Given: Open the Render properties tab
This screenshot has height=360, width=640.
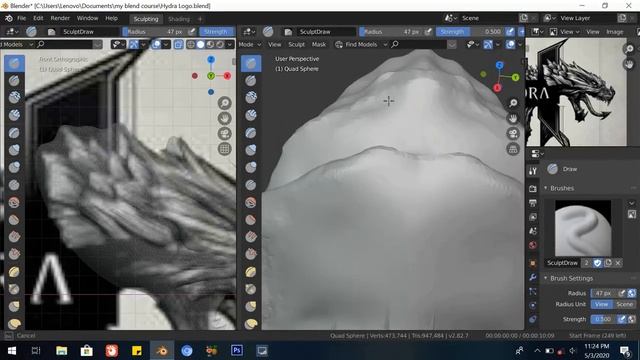Looking at the screenshot, I should coord(533,189).
